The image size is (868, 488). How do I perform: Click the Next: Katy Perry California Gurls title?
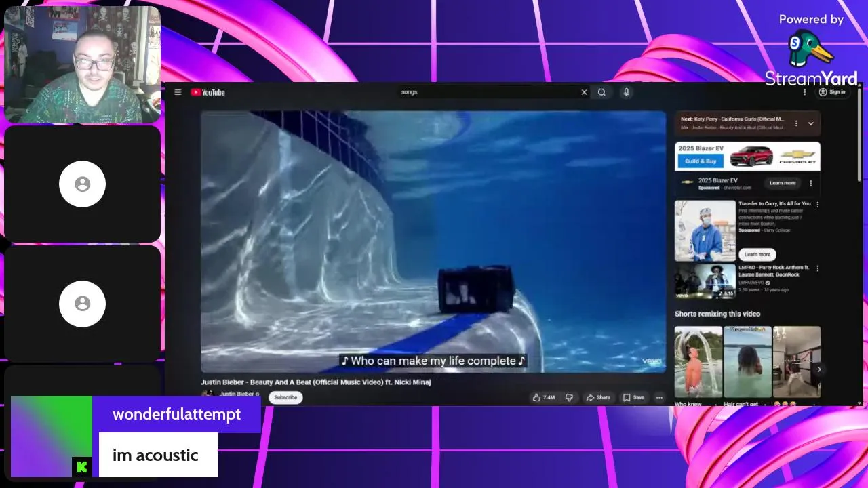pyautogui.click(x=732, y=119)
